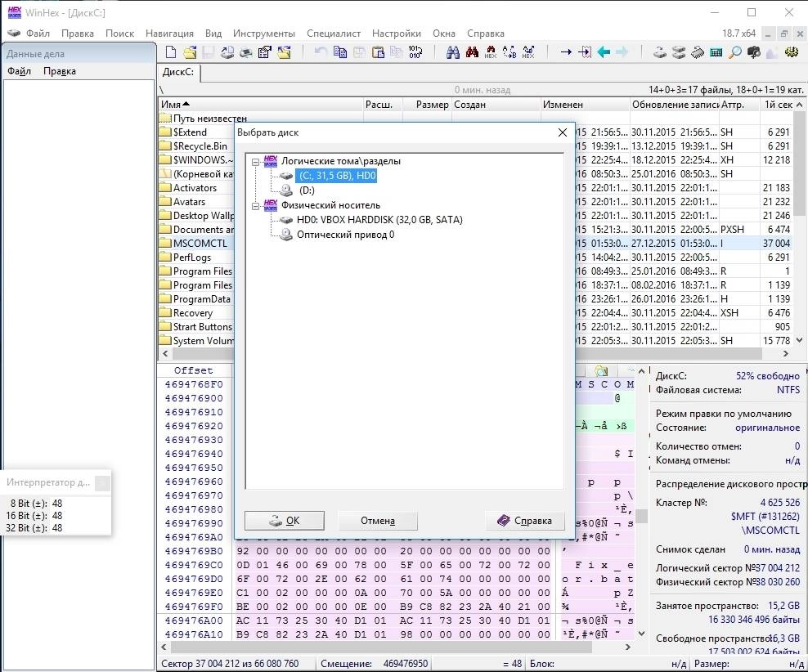Switch to the ДискC: tab

pos(178,72)
